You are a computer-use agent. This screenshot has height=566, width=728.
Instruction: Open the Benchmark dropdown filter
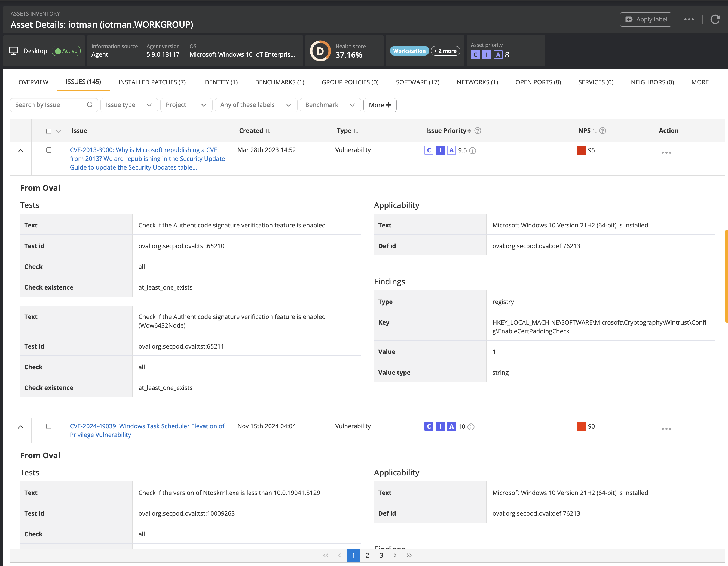pos(330,105)
